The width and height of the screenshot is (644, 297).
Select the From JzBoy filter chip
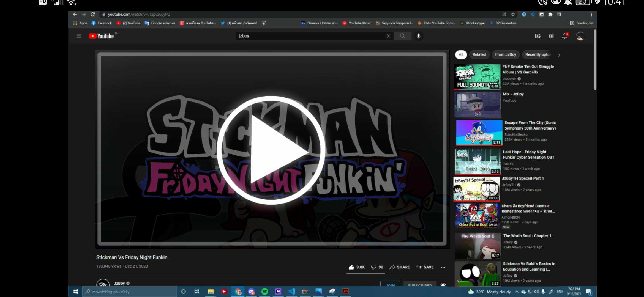click(506, 54)
